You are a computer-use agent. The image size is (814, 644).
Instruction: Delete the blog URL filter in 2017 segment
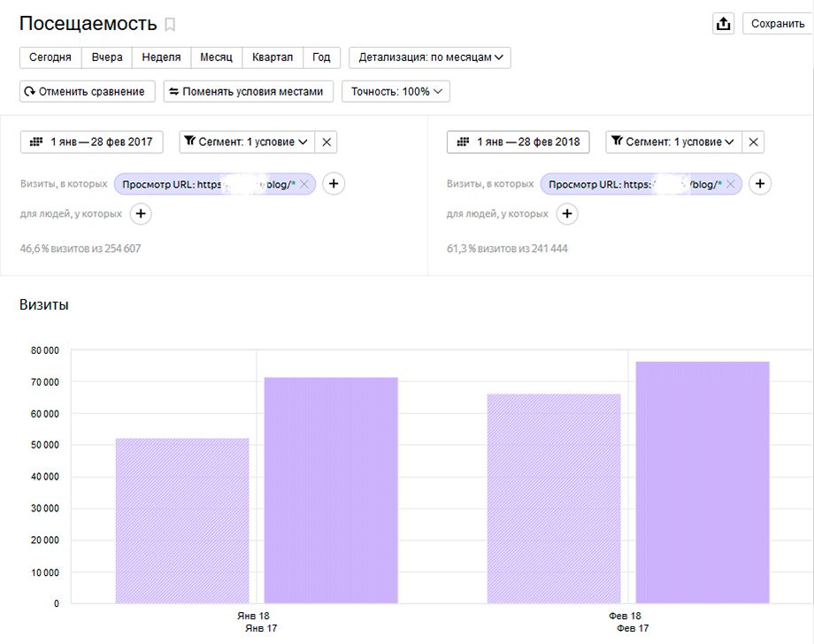tap(303, 184)
